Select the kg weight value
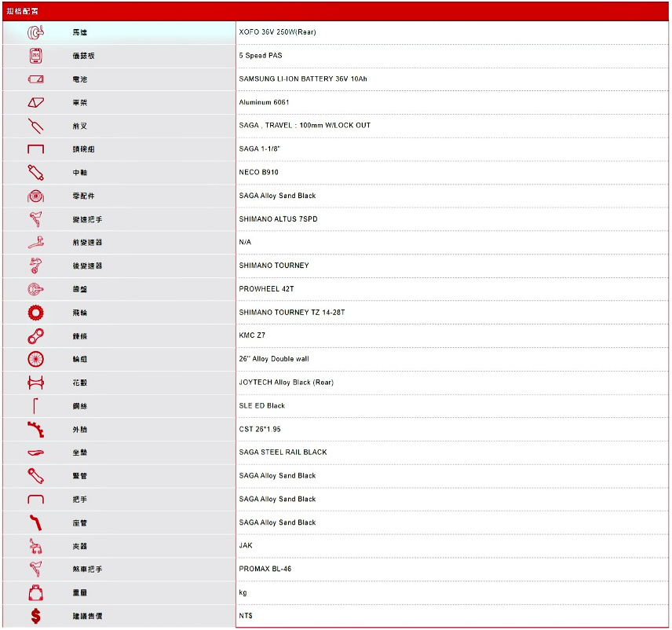This screenshot has height=630, width=672. [243, 593]
